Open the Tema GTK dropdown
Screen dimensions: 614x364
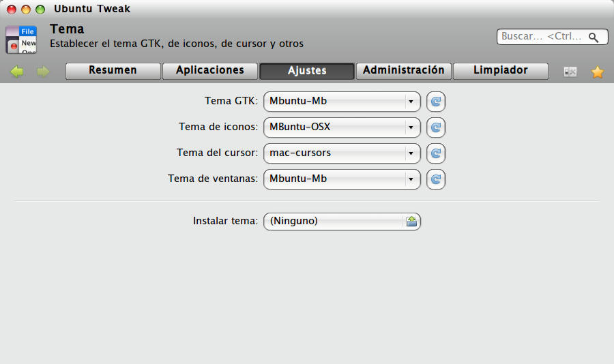pyautogui.click(x=342, y=102)
